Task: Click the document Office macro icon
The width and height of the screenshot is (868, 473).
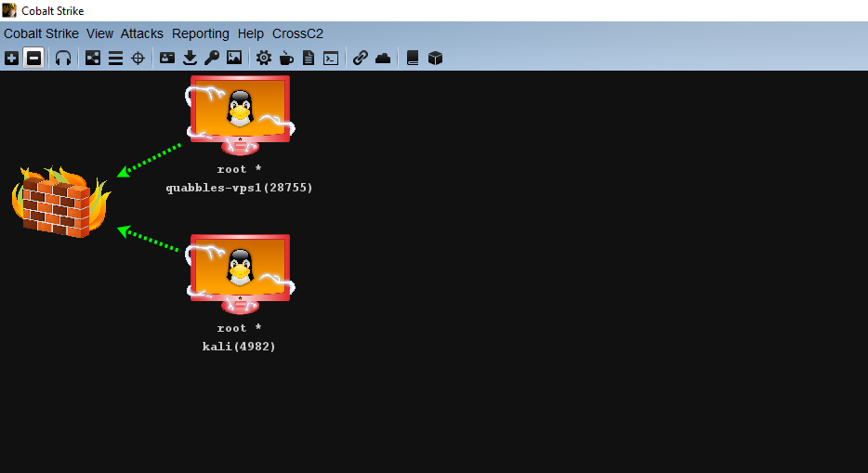Action: (309, 58)
